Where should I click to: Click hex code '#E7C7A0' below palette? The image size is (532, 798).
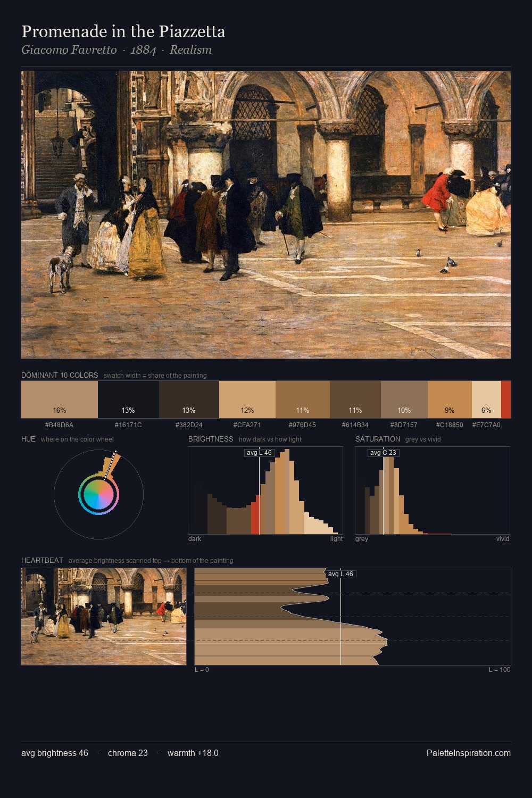(486, 425)
